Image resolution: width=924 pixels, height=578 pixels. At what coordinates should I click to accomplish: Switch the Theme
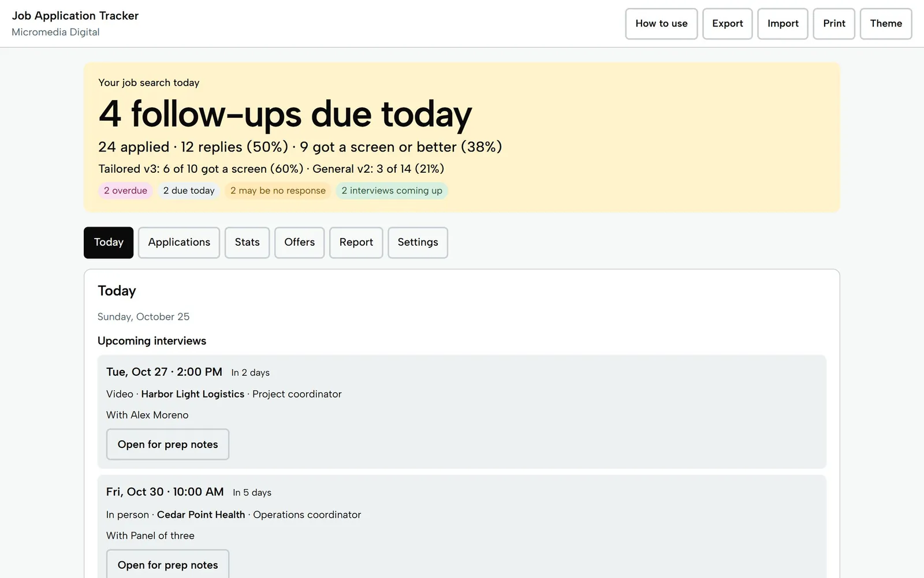coord(886,24)
